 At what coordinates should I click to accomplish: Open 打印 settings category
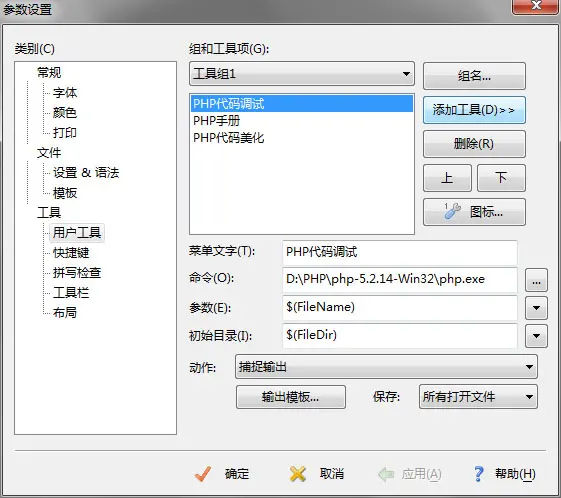coord(65,133)
